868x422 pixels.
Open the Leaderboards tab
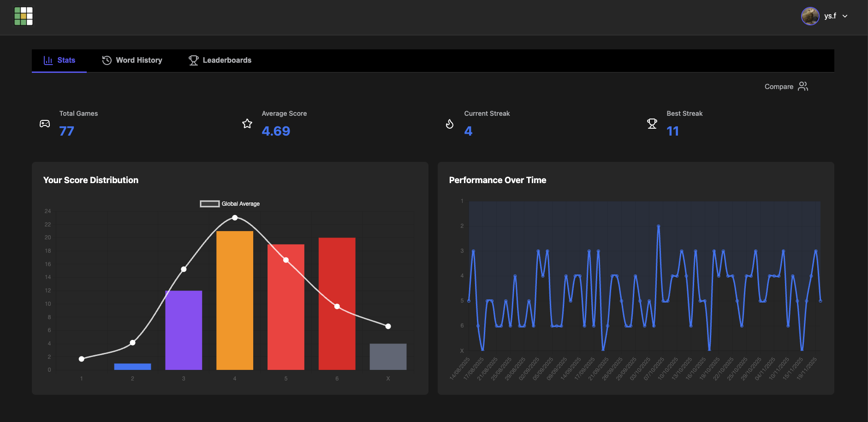[227, 60]
